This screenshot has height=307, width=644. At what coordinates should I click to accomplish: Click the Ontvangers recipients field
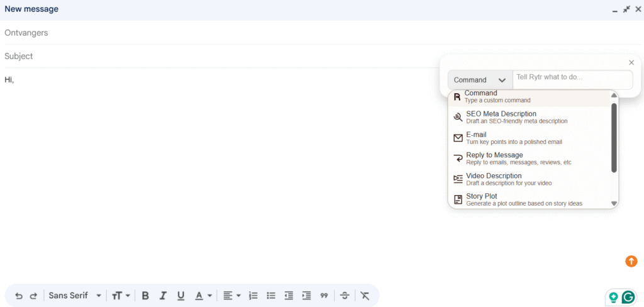point(323,33)
